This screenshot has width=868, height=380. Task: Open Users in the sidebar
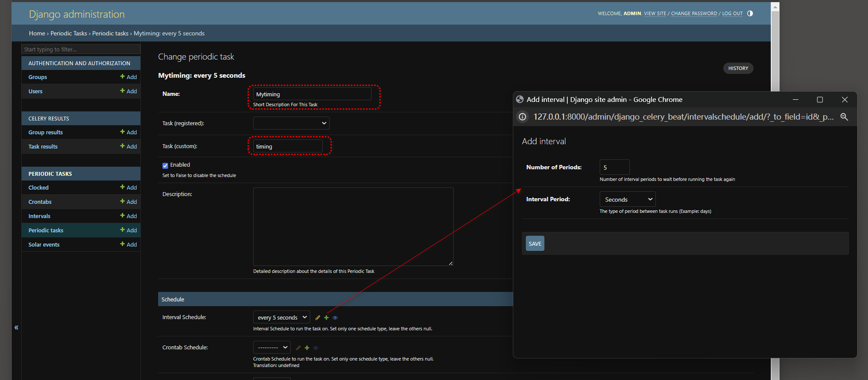point(35,91)
